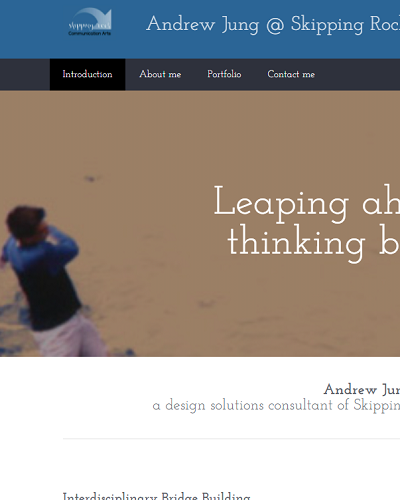400x500 pixels.
Task: Open the Portfolio menu item
Action: coord(224,74)
